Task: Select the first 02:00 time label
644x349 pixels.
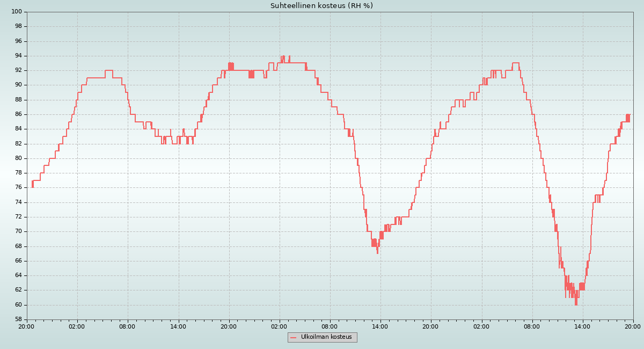Action: pos(77,326)
